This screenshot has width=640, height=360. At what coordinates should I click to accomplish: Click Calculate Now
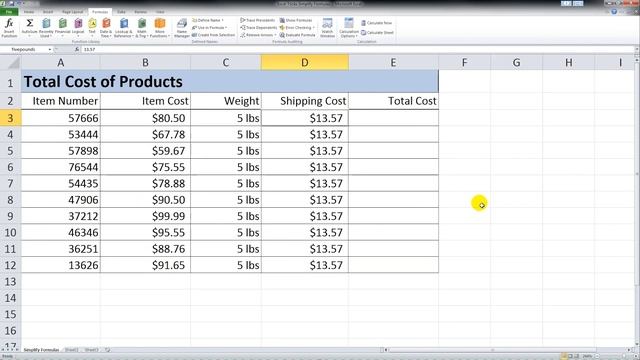376,23
